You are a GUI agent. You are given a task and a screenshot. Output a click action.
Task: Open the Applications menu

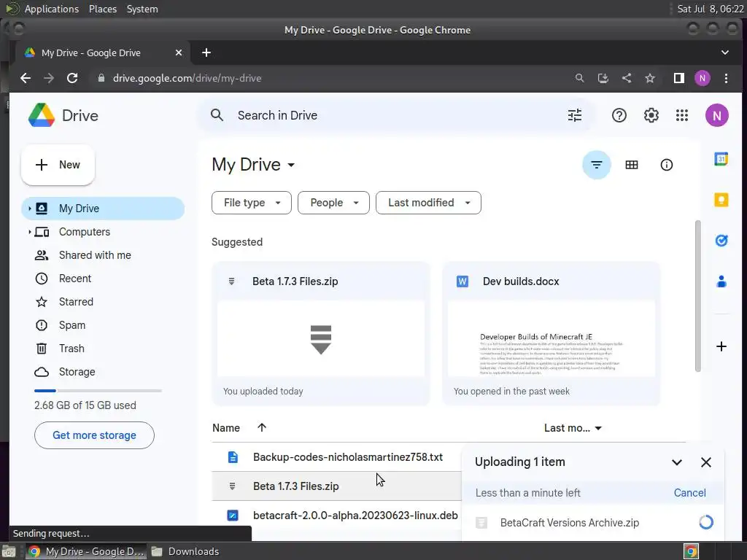coord(52,9)
